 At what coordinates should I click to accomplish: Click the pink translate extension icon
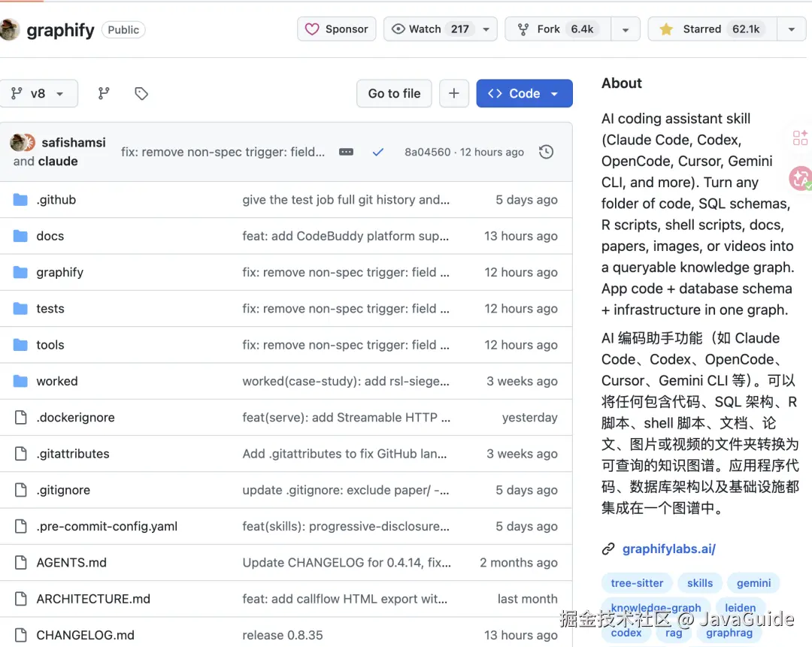tap(801, 178)
